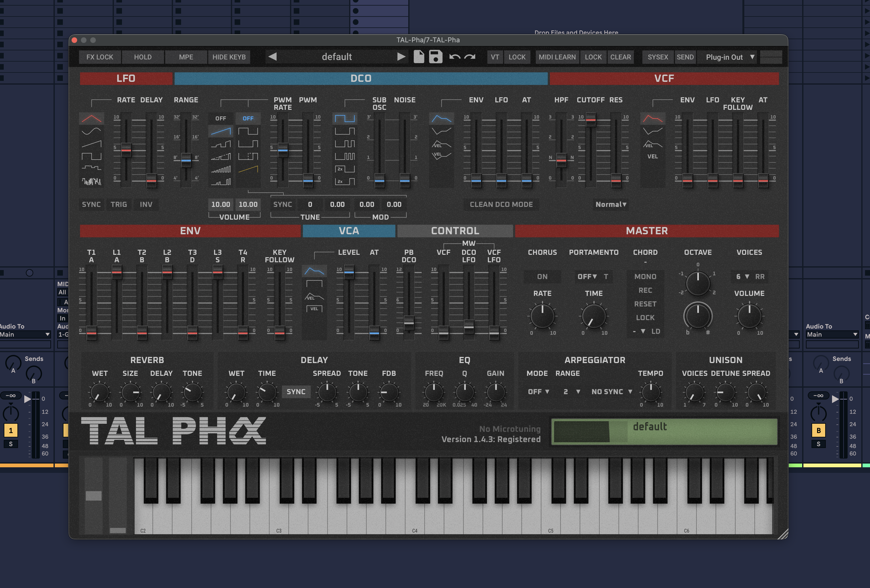Click the new preset file icon

coord(419,57)
